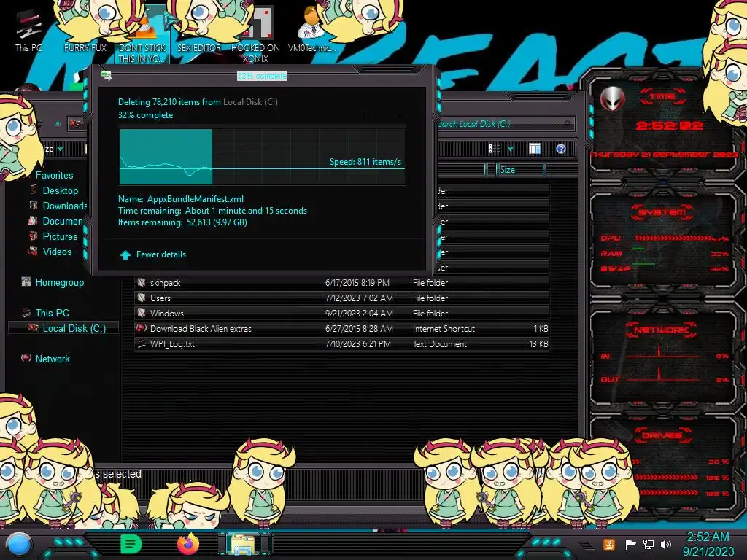This screenshot has height=560, width=747.
Task: Open the view options dropdown arrow
Action: coord(510,149)
